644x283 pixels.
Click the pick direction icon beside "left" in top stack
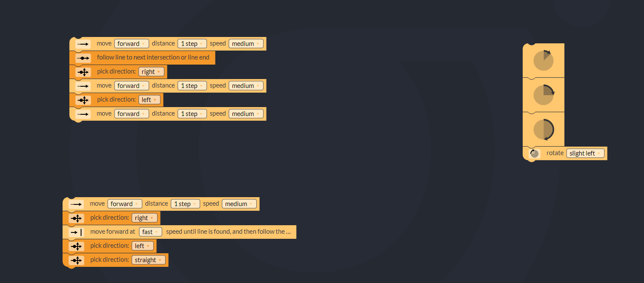point(83,100)
